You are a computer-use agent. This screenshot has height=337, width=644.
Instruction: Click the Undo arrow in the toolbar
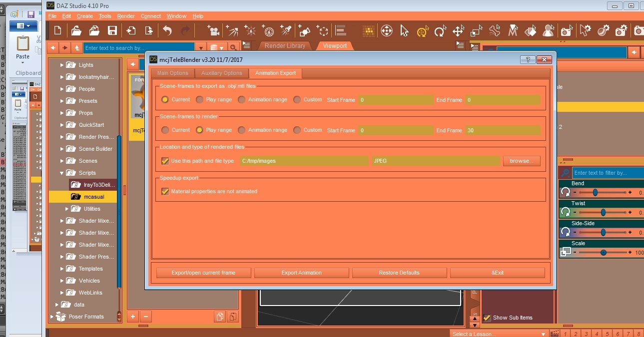click(167, 30)
